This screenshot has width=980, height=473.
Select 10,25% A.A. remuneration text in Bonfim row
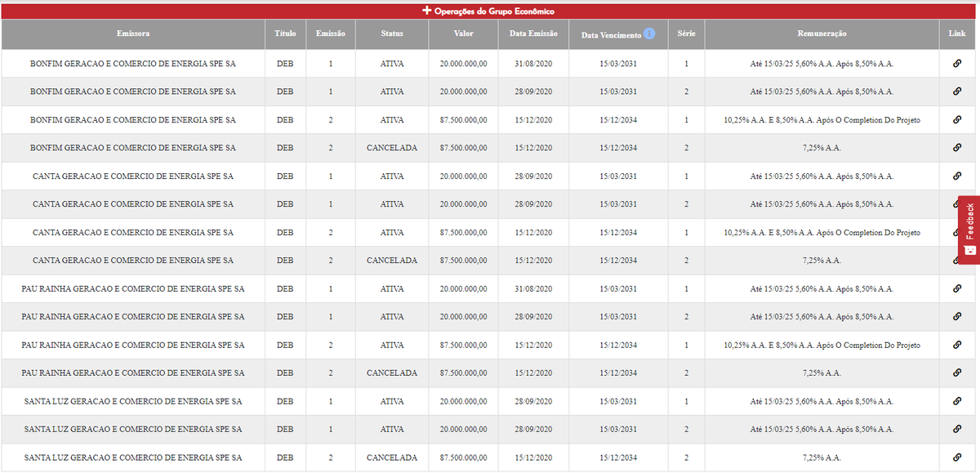pos(822,120)
